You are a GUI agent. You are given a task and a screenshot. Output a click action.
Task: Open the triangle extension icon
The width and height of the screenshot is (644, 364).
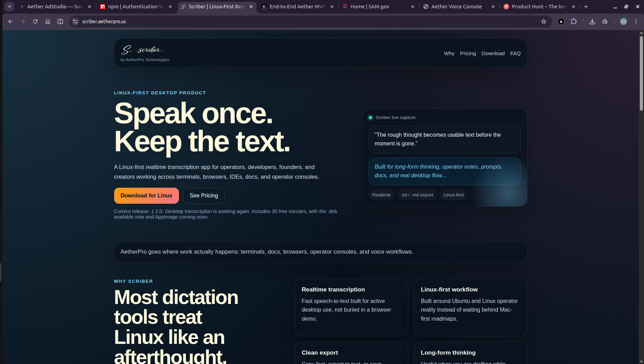pyautogui.click(x=561, y=22)
